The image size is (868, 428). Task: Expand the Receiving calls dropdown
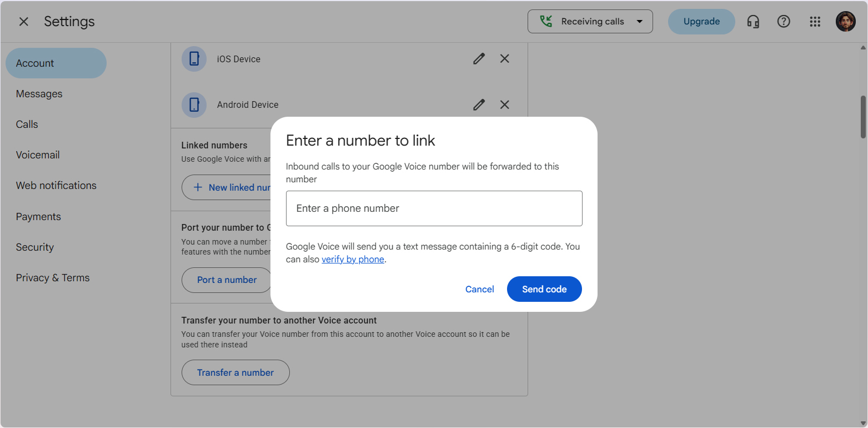coord(590,22)
